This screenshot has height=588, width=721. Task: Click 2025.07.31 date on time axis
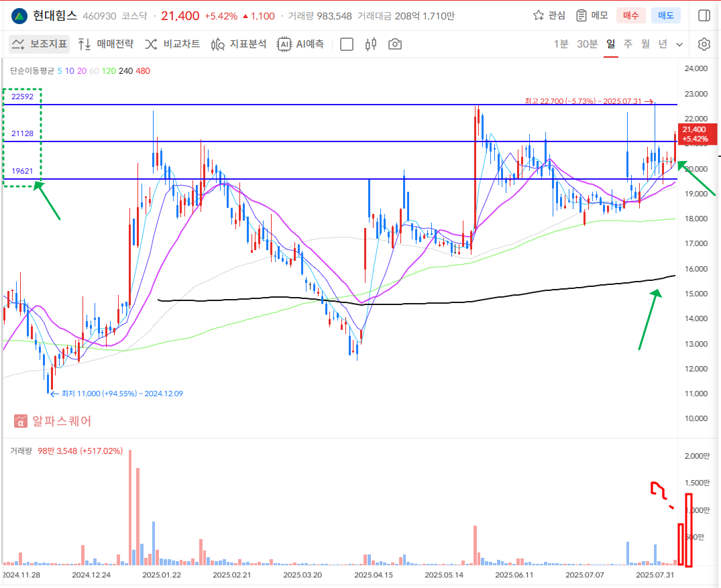tap(655, 575)
